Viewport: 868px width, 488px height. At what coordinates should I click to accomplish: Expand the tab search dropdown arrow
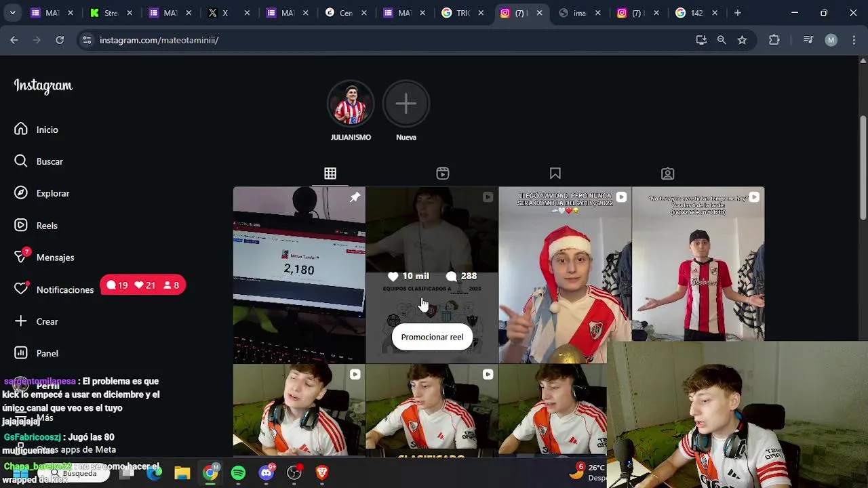coord(12,13)
